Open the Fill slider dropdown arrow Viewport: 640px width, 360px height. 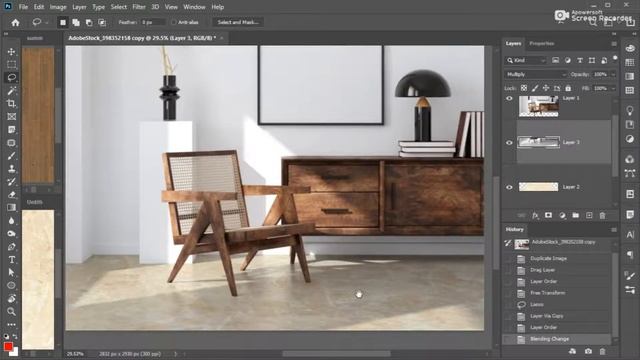point(613,88)
